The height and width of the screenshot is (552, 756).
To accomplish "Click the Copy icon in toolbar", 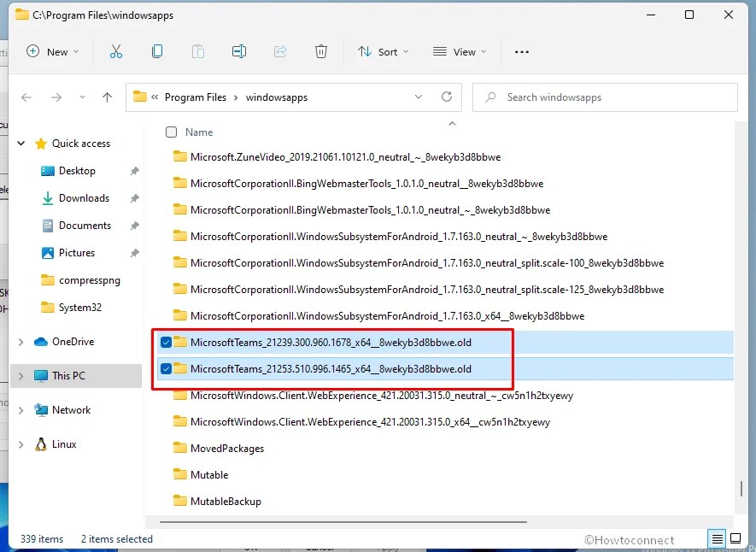I will (x=156, y=51).
